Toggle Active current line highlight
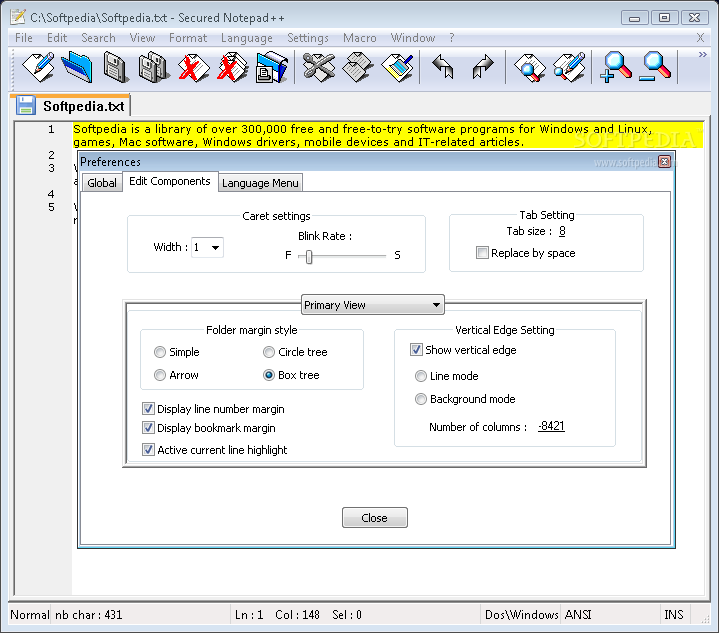Image resolution: width=719 pixels, height=633 pixels. pos(148,449)
